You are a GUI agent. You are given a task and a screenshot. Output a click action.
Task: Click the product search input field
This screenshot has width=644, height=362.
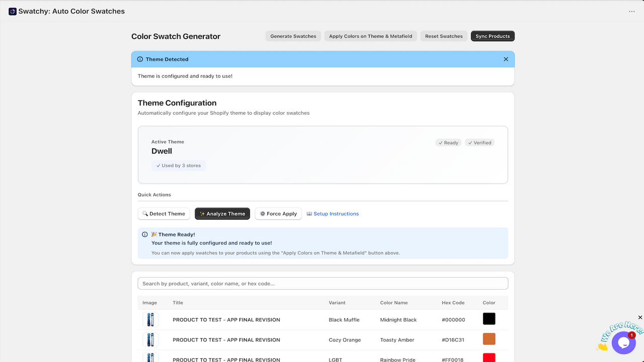(323, 284)
